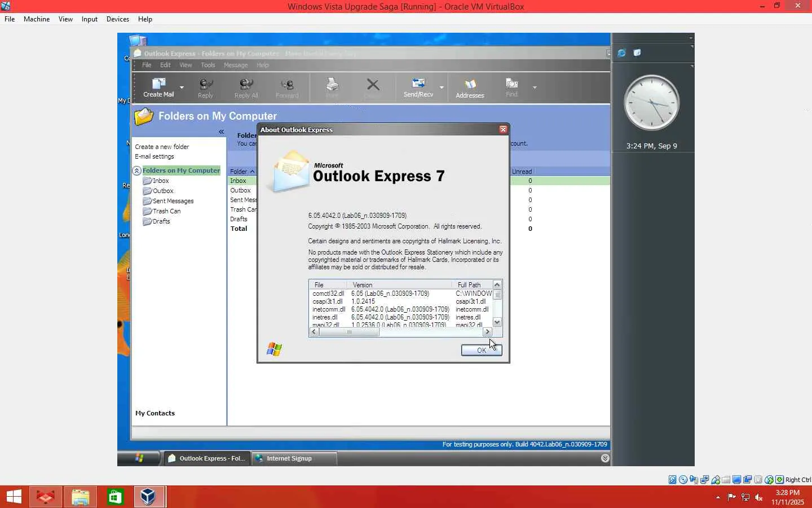Click the vertical scrollbar thumb in file list

tap(497, 295)
